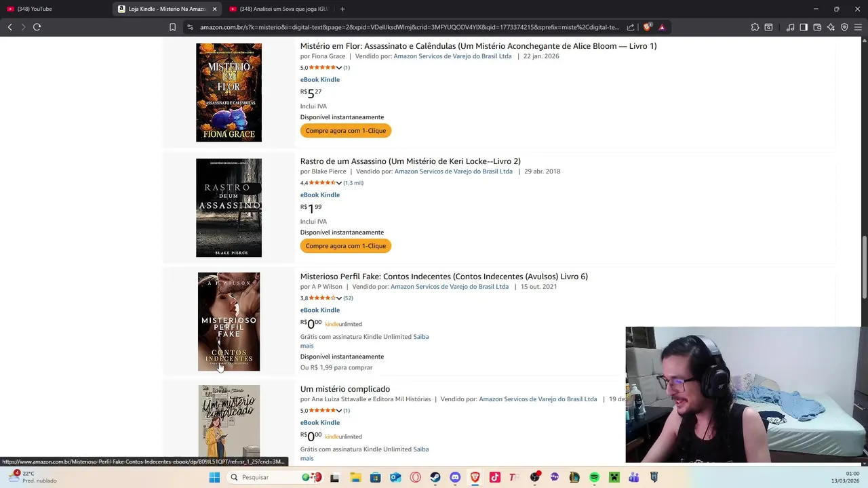Screen dimensions: 868x488
Task: Open Misterioso Perfil Fake title link
Action: coord(444,277)
